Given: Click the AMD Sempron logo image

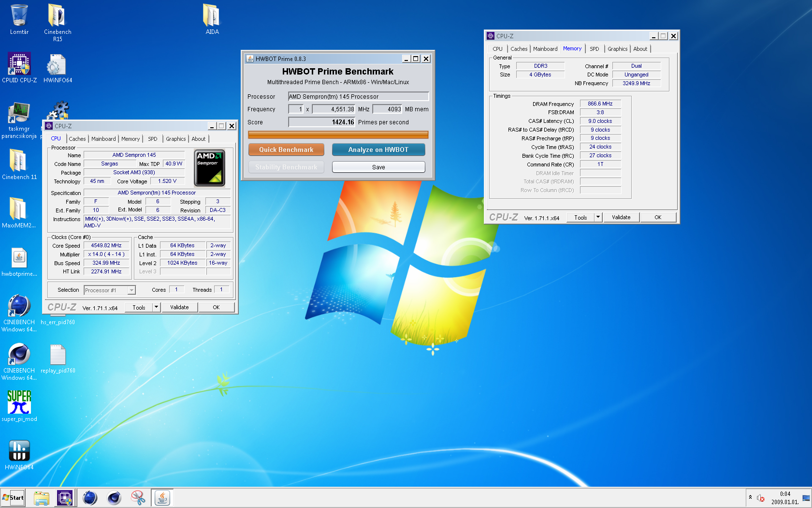Looking at the screenshot, I should (x=209, y=168).
